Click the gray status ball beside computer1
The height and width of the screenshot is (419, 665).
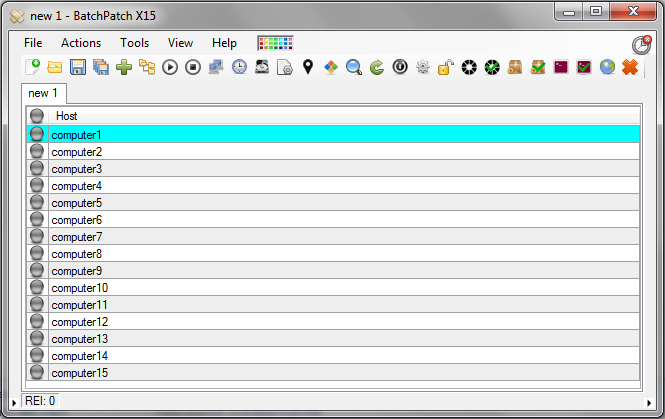click(37, 134)
